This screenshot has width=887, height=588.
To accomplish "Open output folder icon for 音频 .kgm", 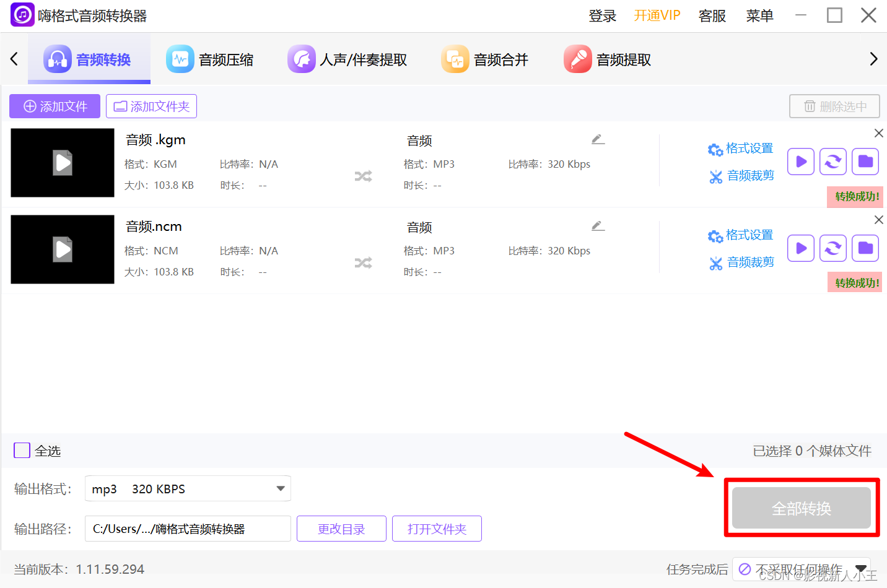I will (x=865, y=162).
